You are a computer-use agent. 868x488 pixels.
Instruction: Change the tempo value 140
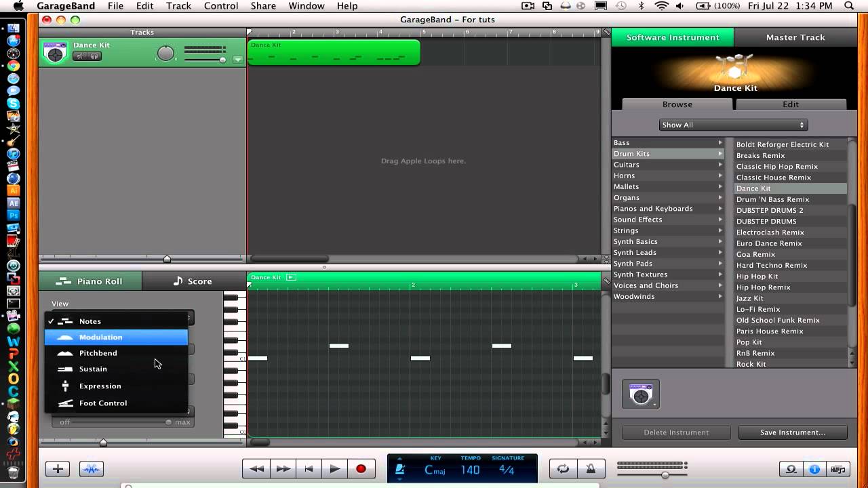(x=470, y=470)
